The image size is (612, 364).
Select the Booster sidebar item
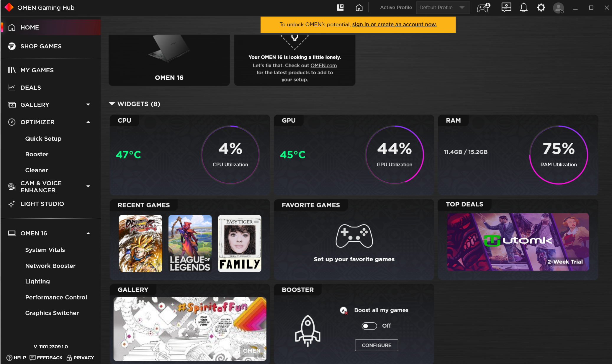coord(37,154)
